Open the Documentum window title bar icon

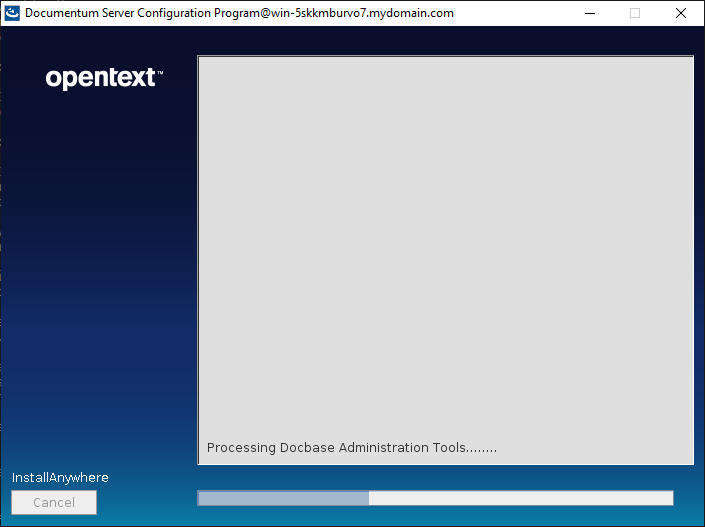click(x=12, y=13)
